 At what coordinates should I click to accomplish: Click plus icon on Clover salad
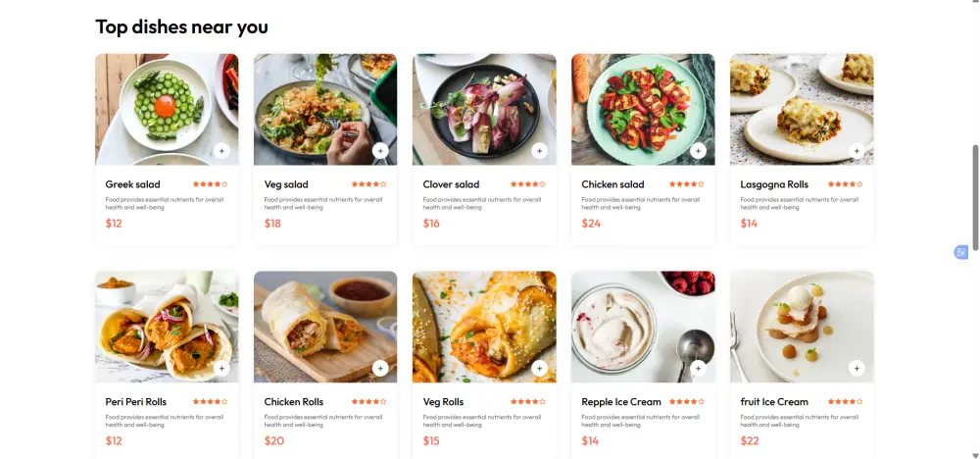tap(539, 151)
